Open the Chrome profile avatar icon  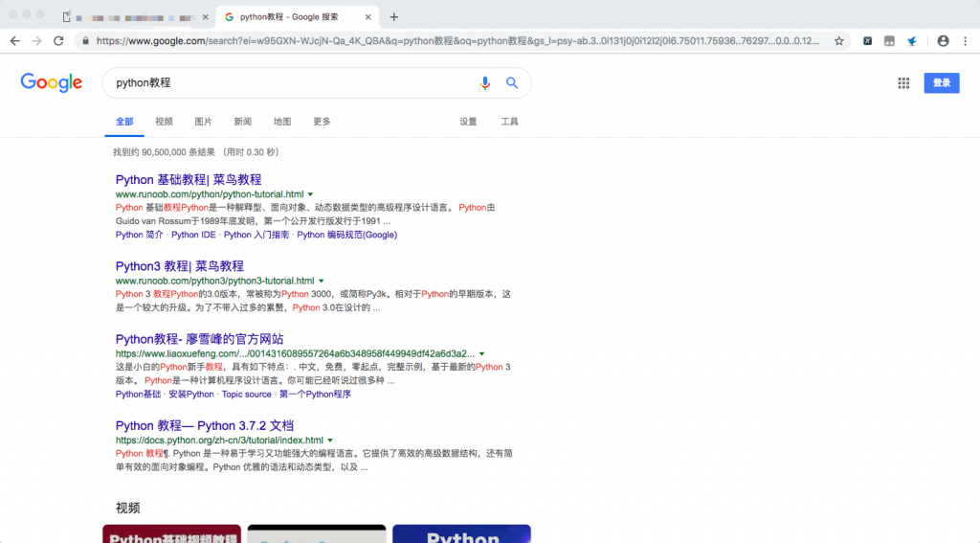(x=943, y=41)
